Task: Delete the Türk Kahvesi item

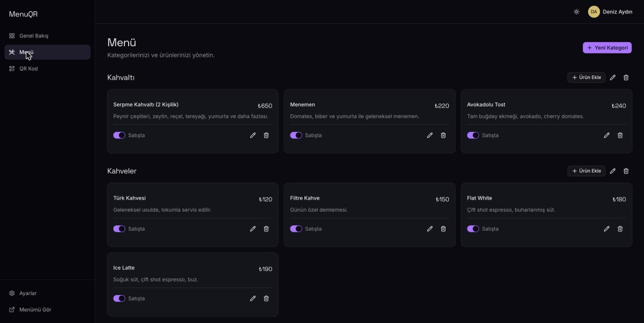Action: [266, 229]
